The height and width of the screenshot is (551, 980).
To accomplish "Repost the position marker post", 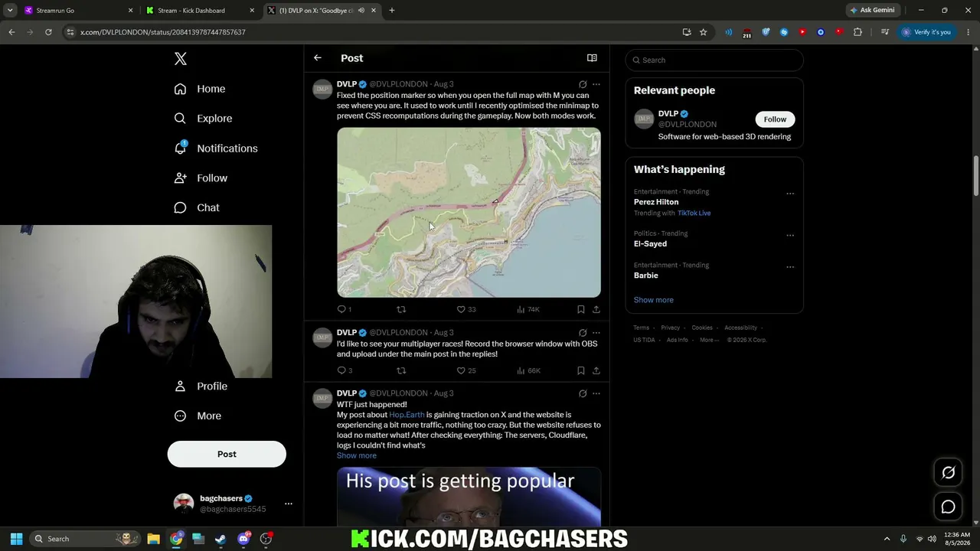I will pos(401,309).
